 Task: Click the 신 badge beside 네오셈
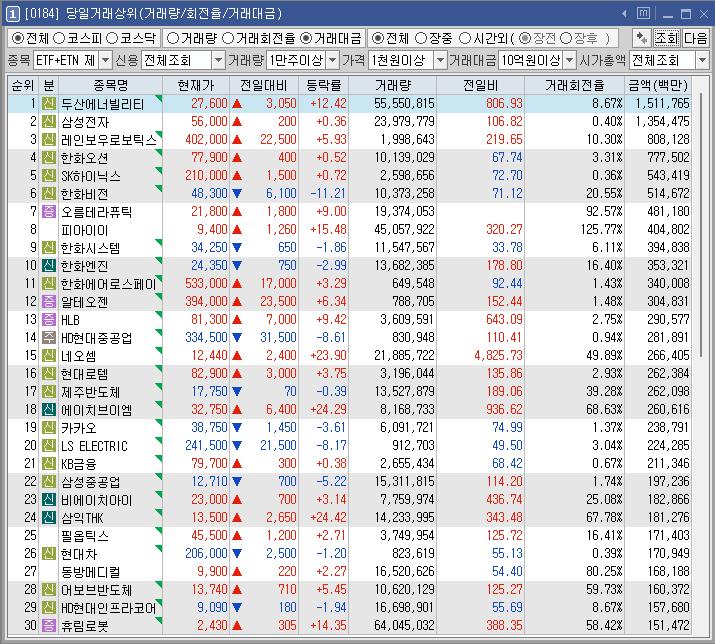click(x=49, y=355)
